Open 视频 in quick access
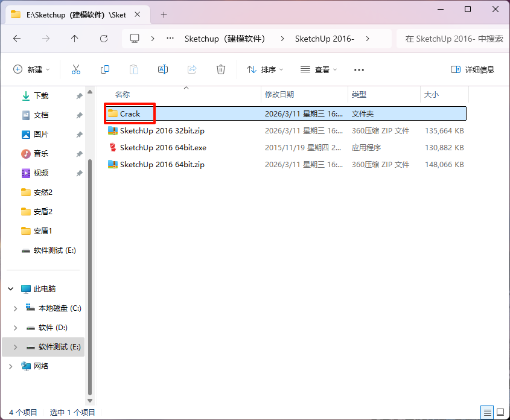The width and height of the screenshot is (510, 420). [41, 173]
